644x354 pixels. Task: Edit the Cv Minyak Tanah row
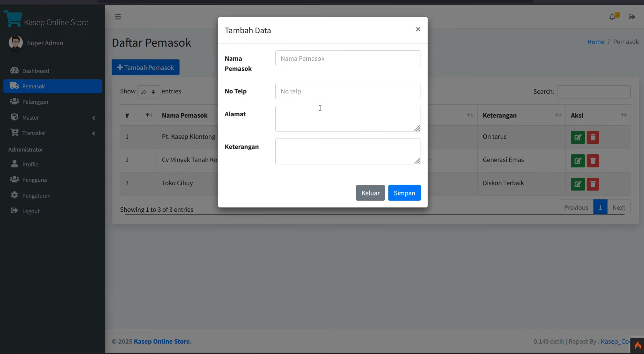click(x=577, y=161)
